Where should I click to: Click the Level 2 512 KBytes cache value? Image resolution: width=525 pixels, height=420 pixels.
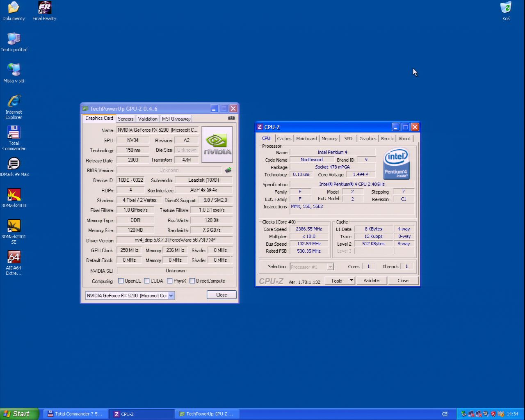coord(373,244)
